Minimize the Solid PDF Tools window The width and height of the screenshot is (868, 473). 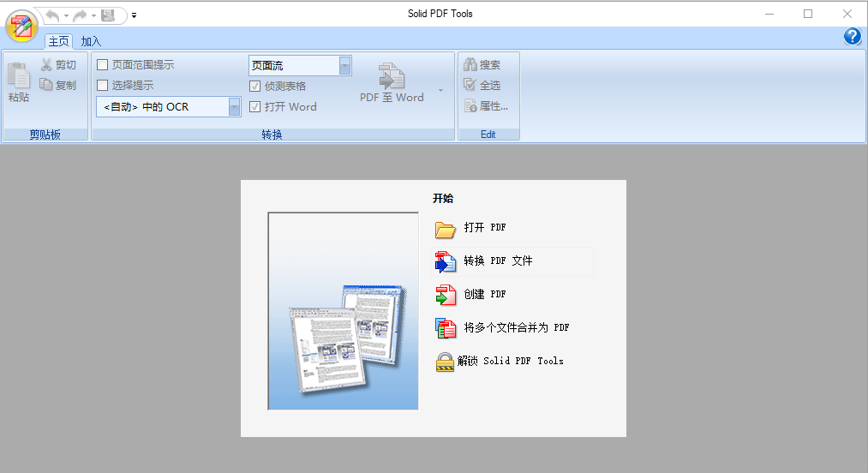(x=769, y=14)
